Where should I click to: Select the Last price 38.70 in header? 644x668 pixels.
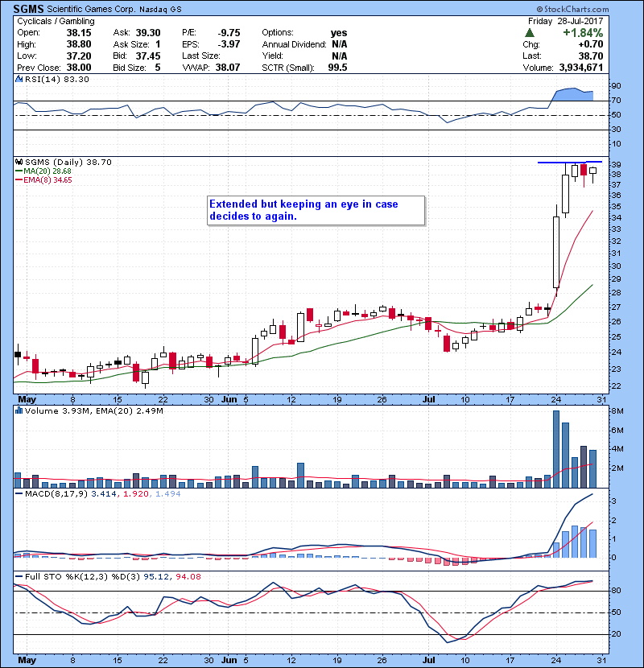tap(591, 56)
